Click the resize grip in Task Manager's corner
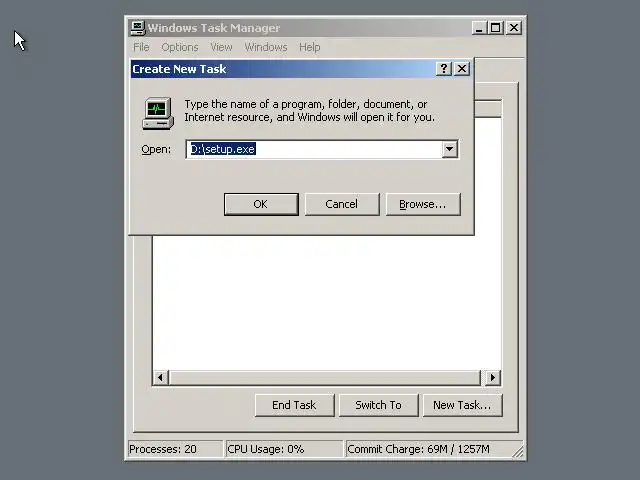Screen dimensions: 640x480 [x=518, y=451]
